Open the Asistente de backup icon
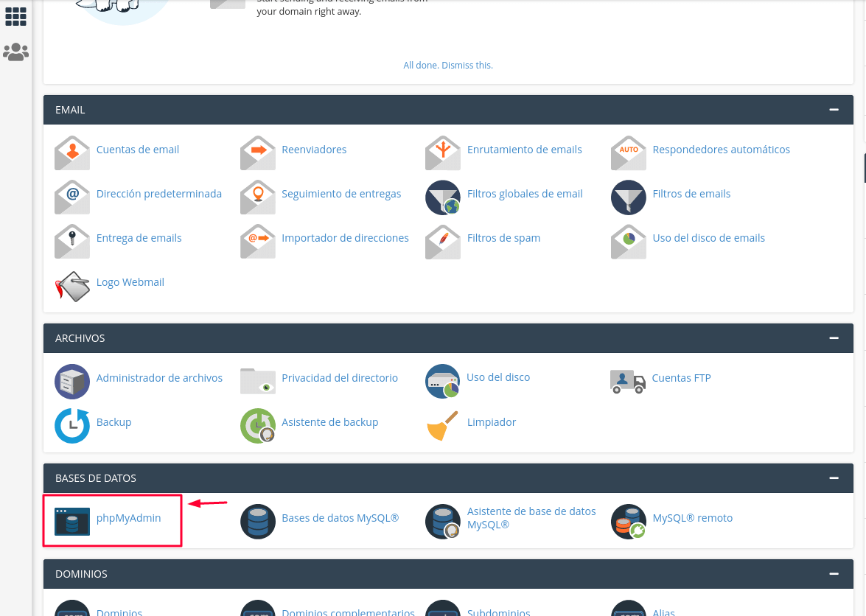 click(257, 426)
